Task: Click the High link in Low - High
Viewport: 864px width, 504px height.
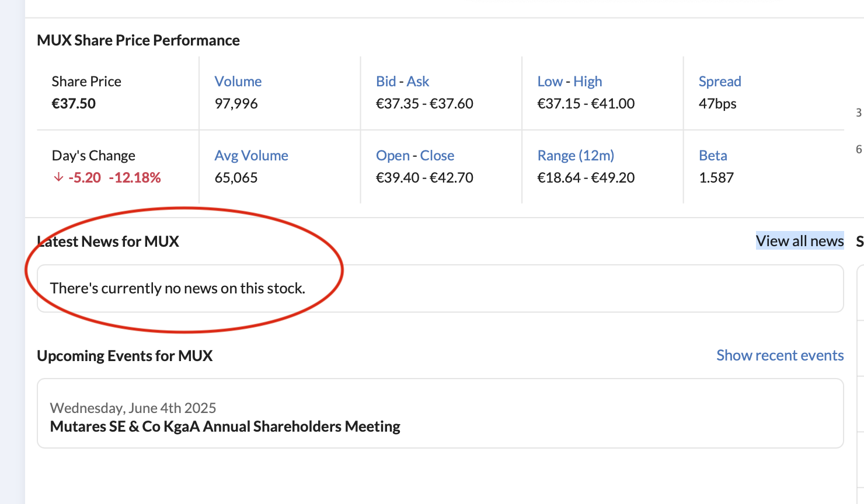Action: (x=587, y=82)
